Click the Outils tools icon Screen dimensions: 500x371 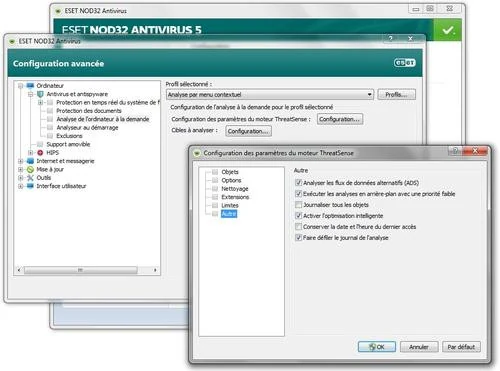[30, 178]
